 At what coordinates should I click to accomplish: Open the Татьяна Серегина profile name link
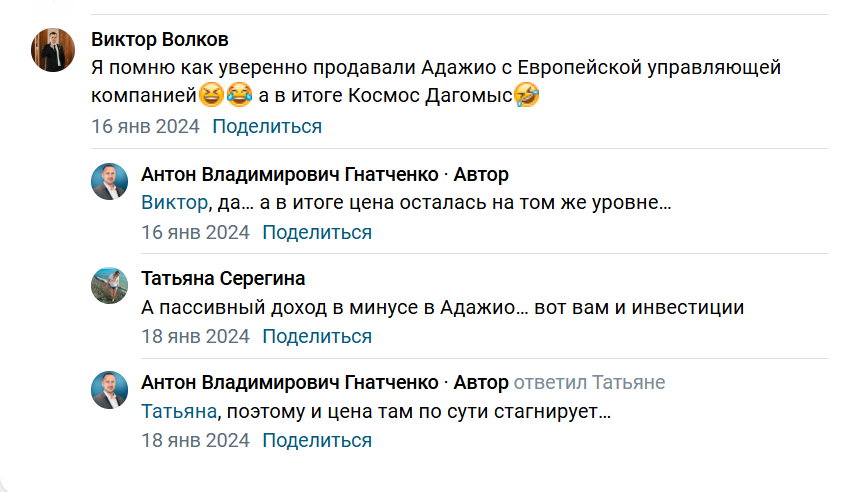[223, 279]
